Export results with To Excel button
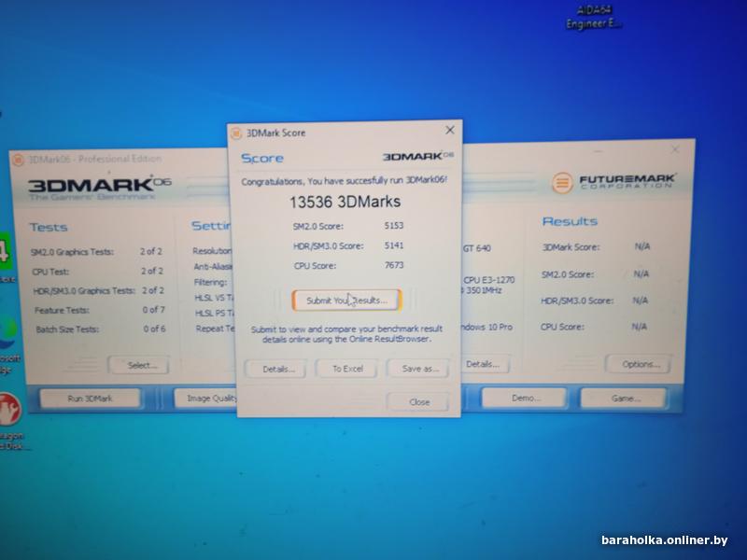 pyautogui.click(x=347, y=369)
